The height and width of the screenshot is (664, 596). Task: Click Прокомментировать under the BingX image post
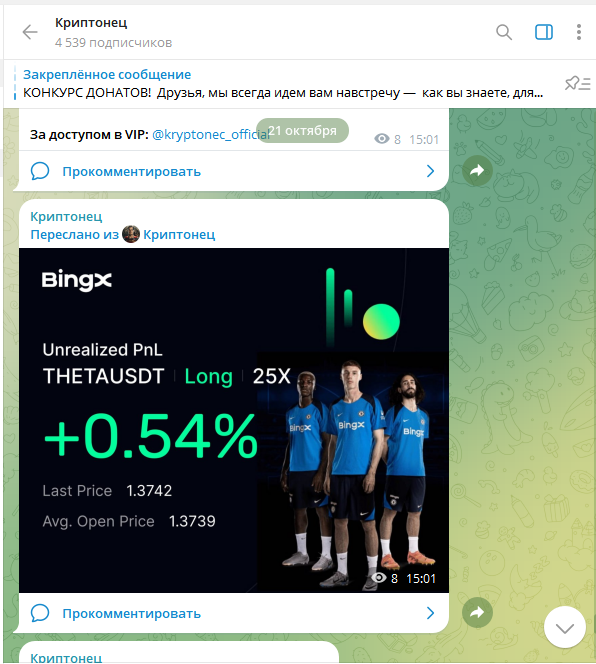coord(131,614)
